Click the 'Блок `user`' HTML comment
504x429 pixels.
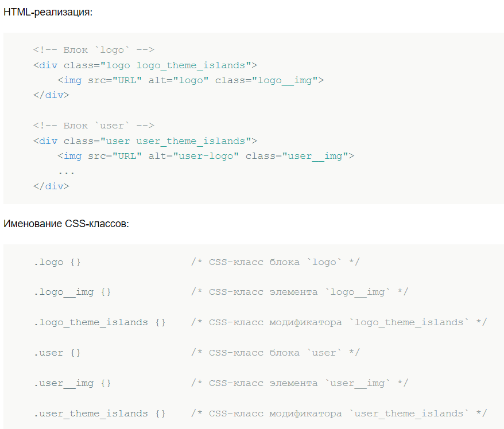click(x=94, y=126)
